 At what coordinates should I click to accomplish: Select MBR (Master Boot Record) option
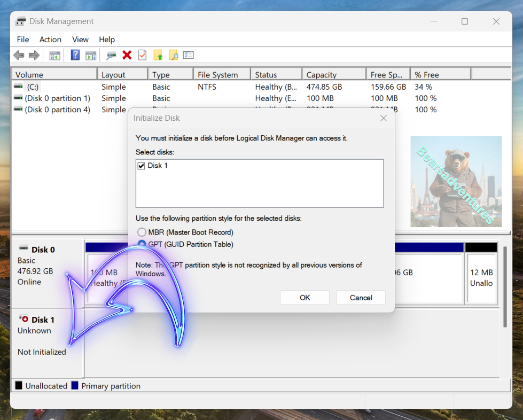(x=142, y=232)
